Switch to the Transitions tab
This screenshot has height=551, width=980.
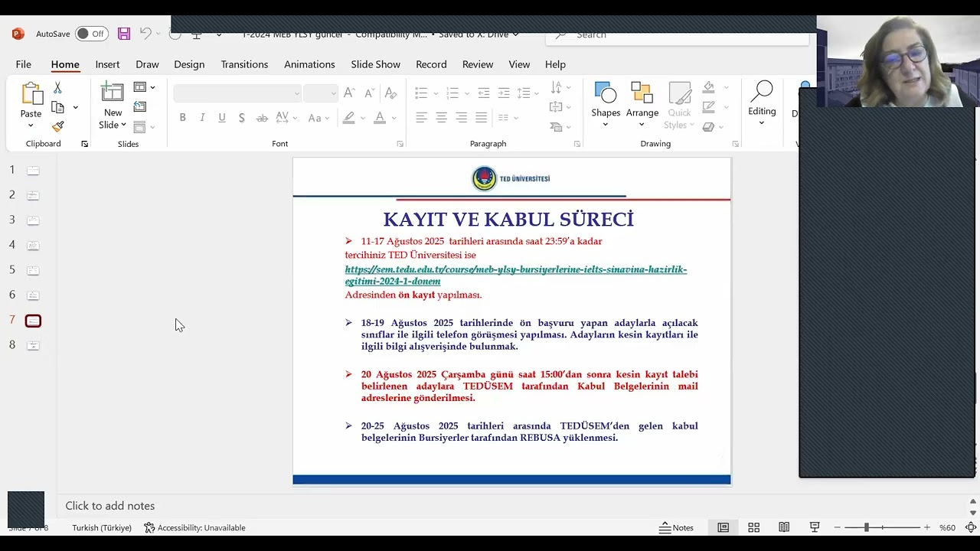[244, 64]
